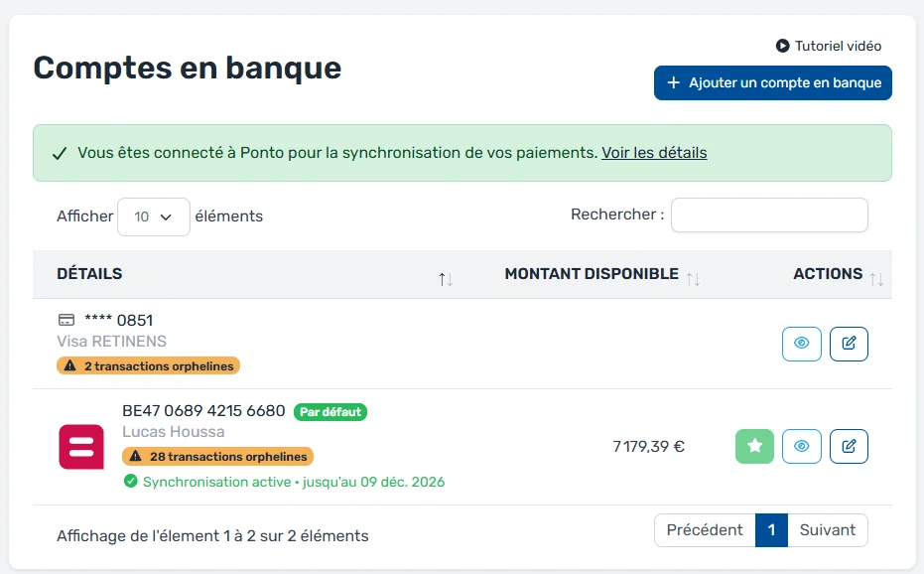Click the Par défaut green badge
The image size is (924, 574).
click(330, 412)
